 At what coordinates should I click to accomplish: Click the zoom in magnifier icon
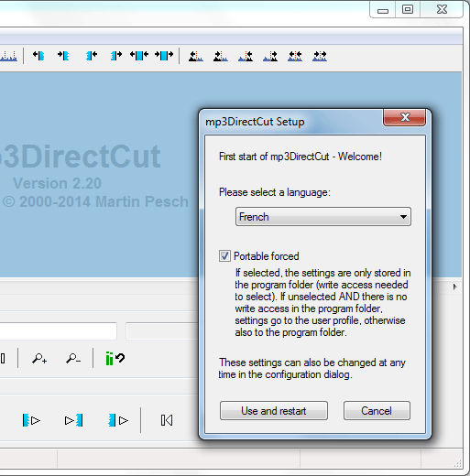(39, 358)
